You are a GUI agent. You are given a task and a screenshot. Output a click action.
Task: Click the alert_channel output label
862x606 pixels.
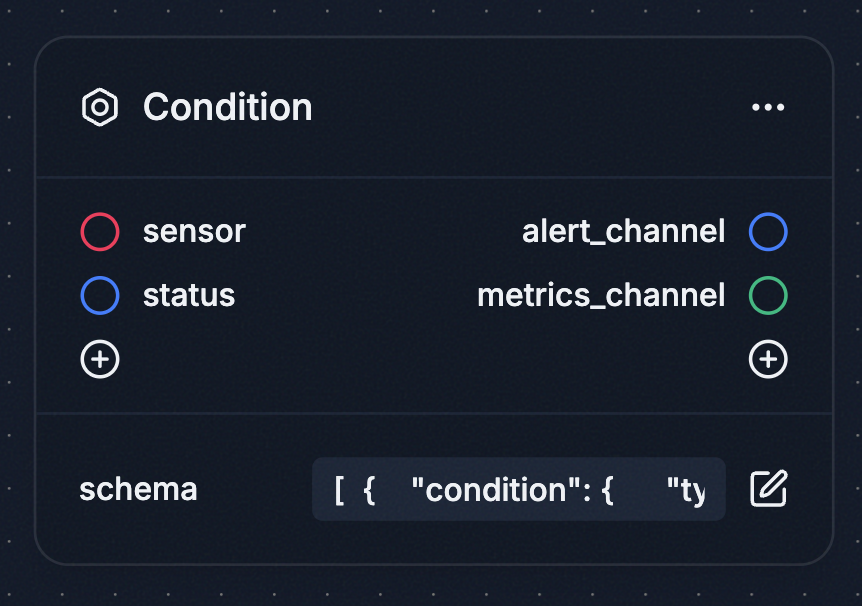(623, 232)
